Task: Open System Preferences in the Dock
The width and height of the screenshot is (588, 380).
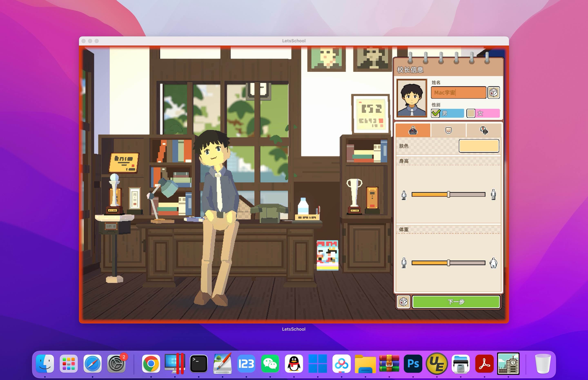Action: (116, 363)
